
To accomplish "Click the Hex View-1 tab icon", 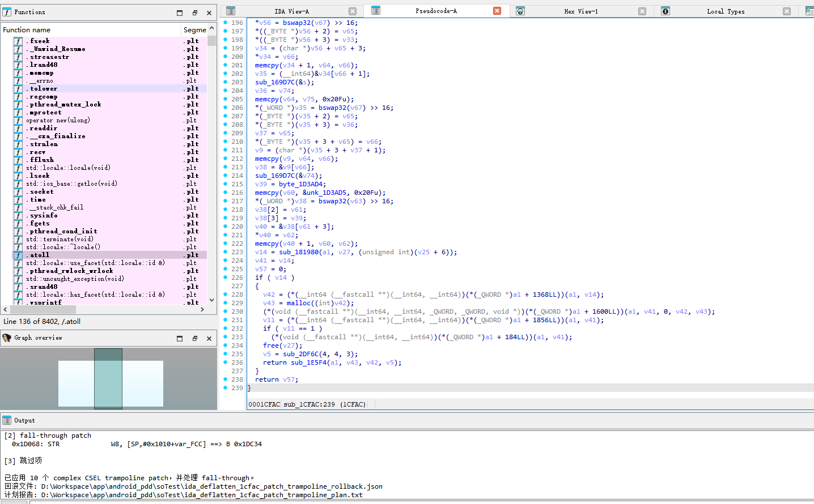I will pyautogui.click(x=520, y=11).
